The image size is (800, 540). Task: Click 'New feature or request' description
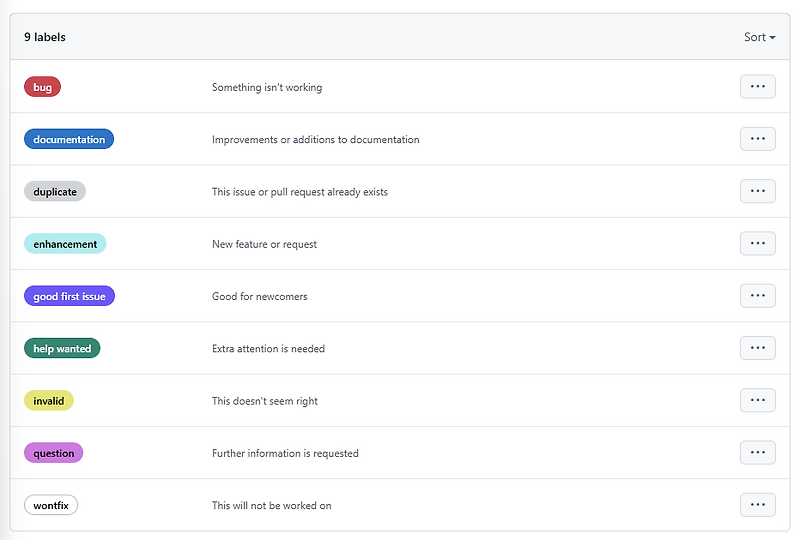(x=264, y=244)
